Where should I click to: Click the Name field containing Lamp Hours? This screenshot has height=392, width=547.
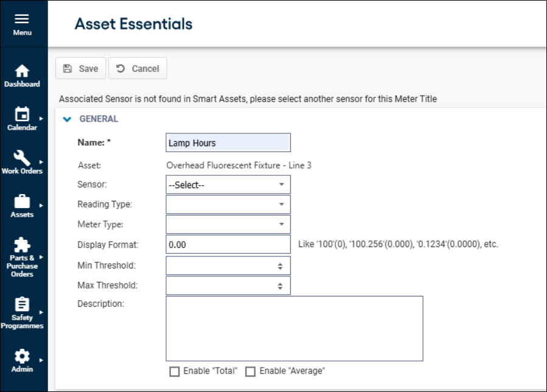pos(228,143)
